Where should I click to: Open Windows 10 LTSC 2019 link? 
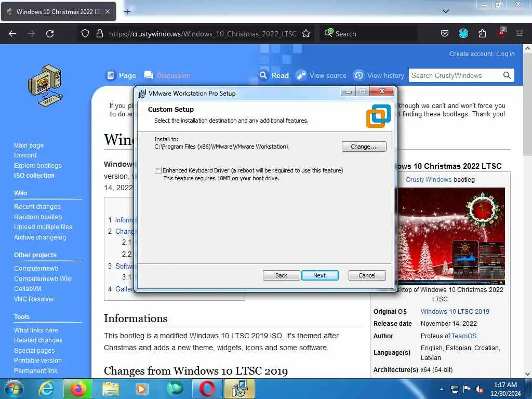(455, 312)
